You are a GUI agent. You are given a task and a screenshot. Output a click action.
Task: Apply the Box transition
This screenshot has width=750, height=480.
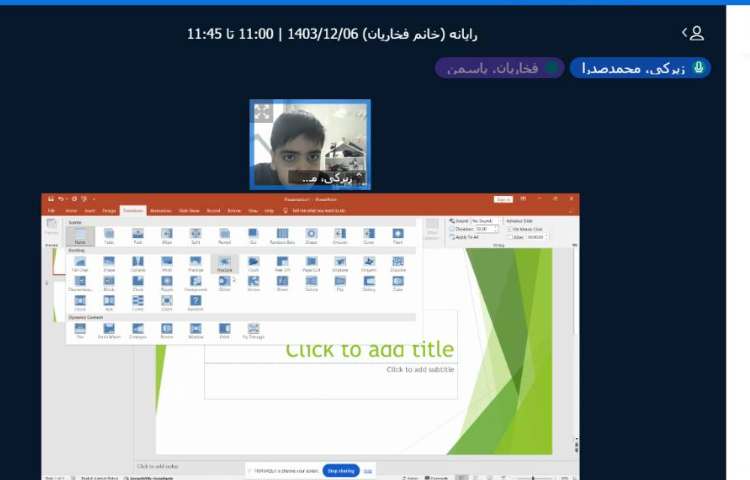point(109,303)
